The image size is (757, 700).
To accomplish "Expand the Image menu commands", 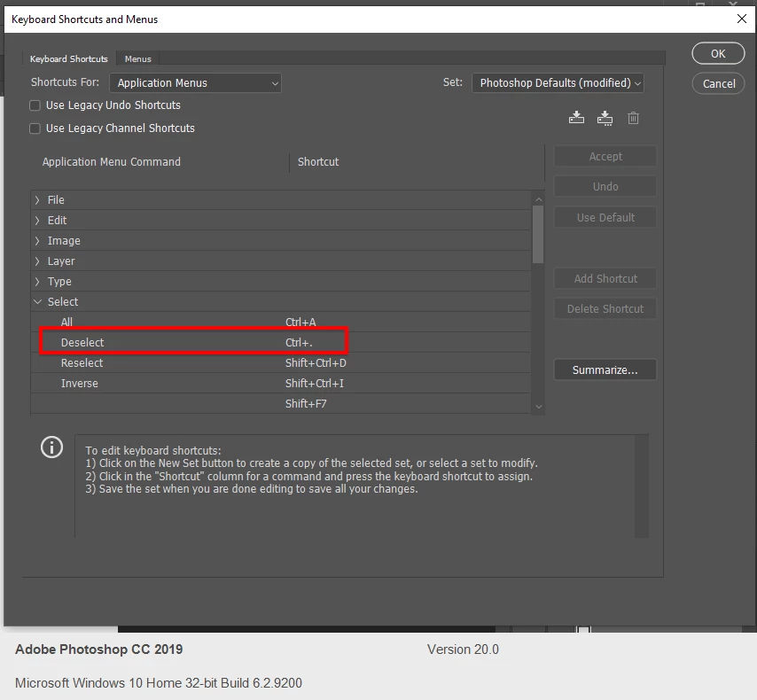I will click(37, 240).
